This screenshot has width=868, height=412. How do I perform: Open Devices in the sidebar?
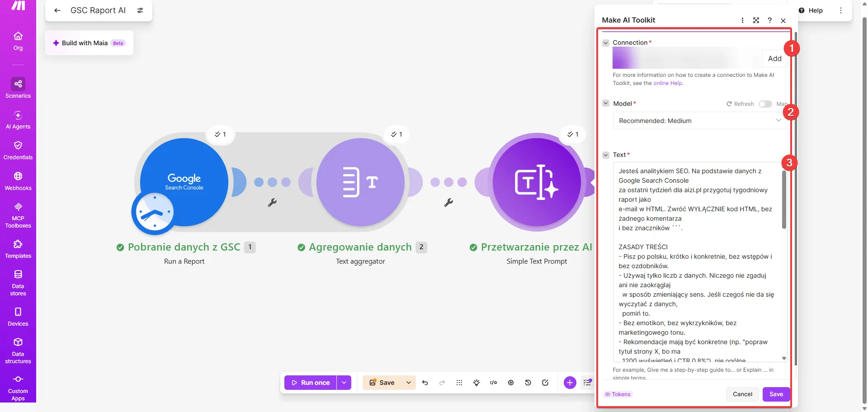(x=18, y=317)
